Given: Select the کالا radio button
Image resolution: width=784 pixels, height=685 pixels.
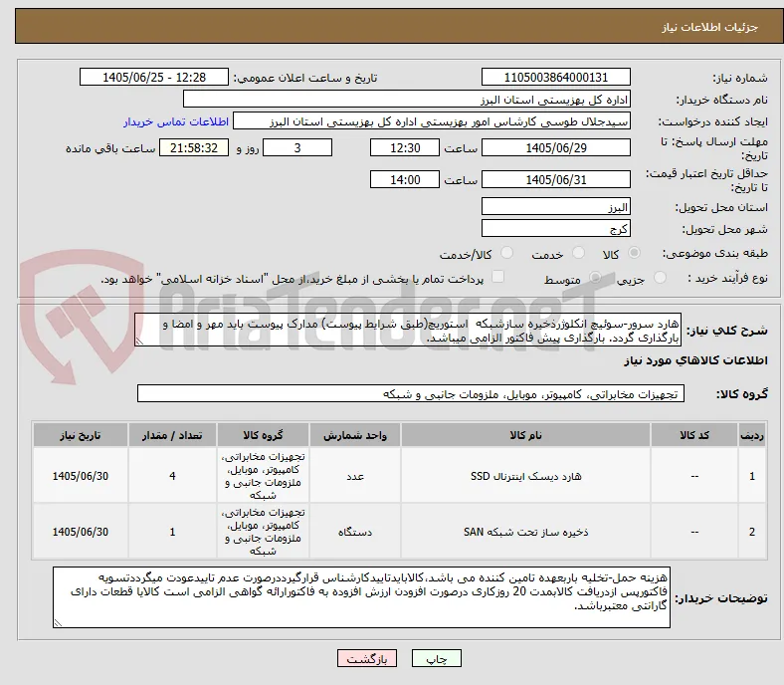Looking at the screenshot, I should click(634, 253).
